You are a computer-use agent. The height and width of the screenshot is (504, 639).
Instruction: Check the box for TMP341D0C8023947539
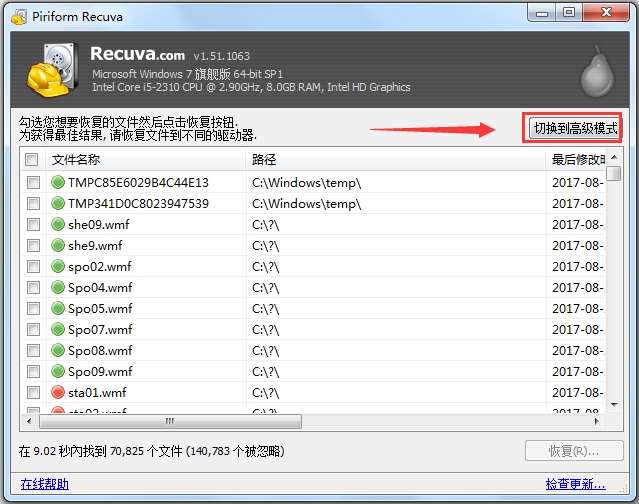[x=33, y=203]
